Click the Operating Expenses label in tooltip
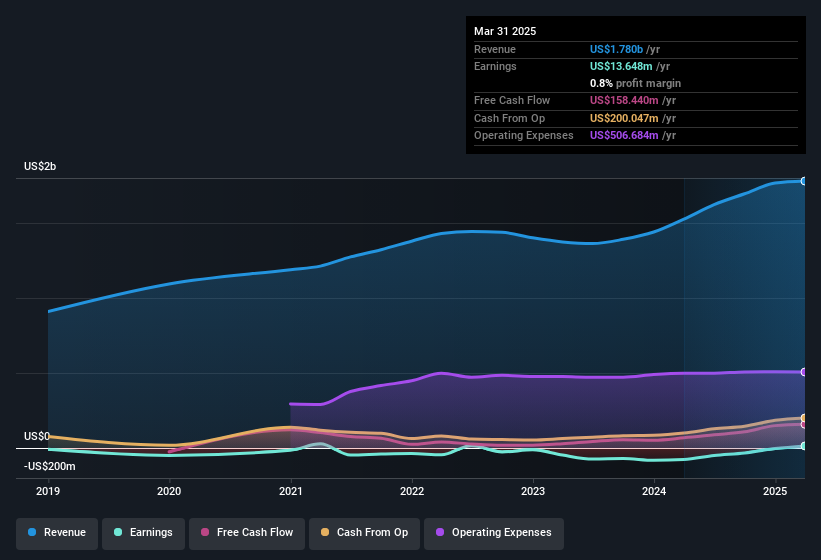The width and height of the screenshot is (821, 560). coord(524,136)
